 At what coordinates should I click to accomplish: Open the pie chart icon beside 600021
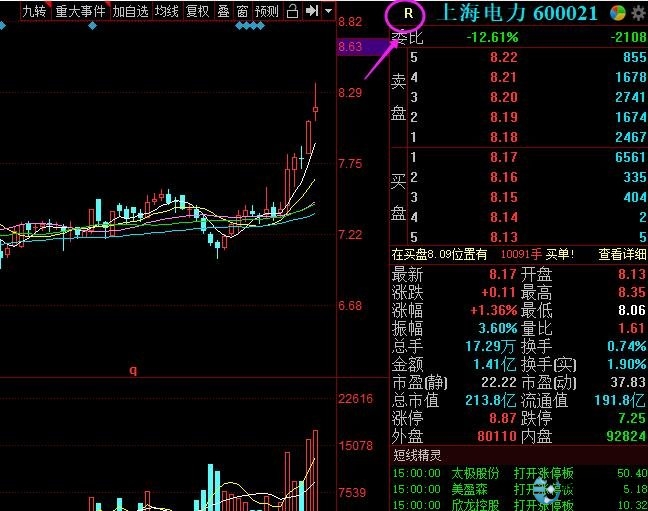coord(618,13)
